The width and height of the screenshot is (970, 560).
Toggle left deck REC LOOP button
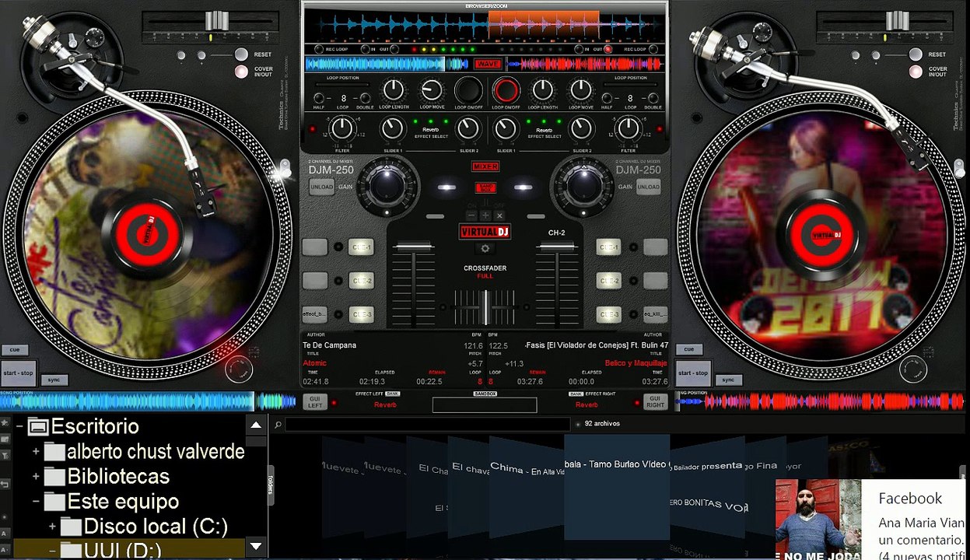pyautogui.click(x=318, y=49)
